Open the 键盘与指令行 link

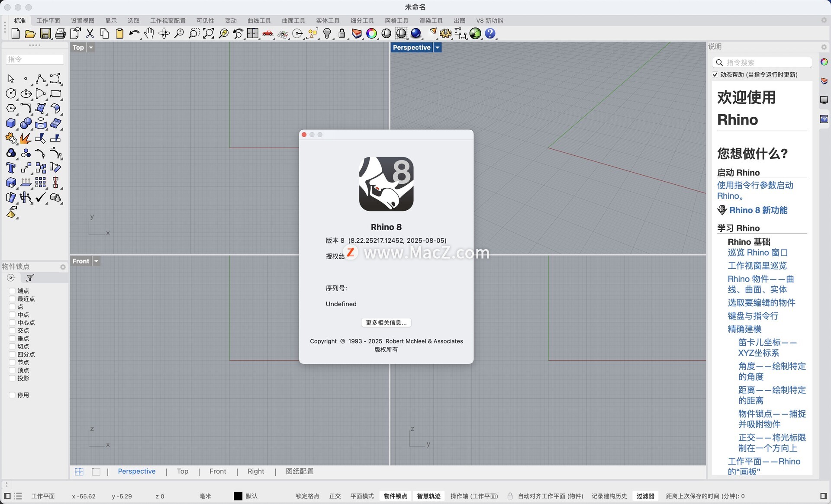pyautogui.click(x=753, y=316)
